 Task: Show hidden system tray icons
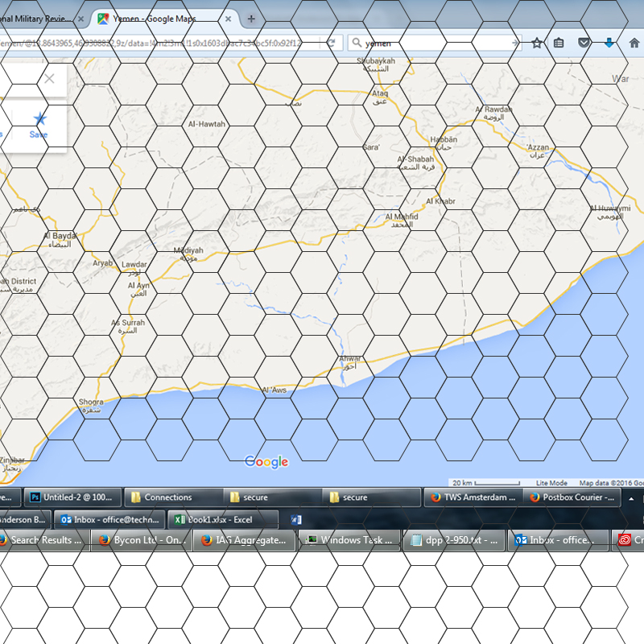coord(631,498)
